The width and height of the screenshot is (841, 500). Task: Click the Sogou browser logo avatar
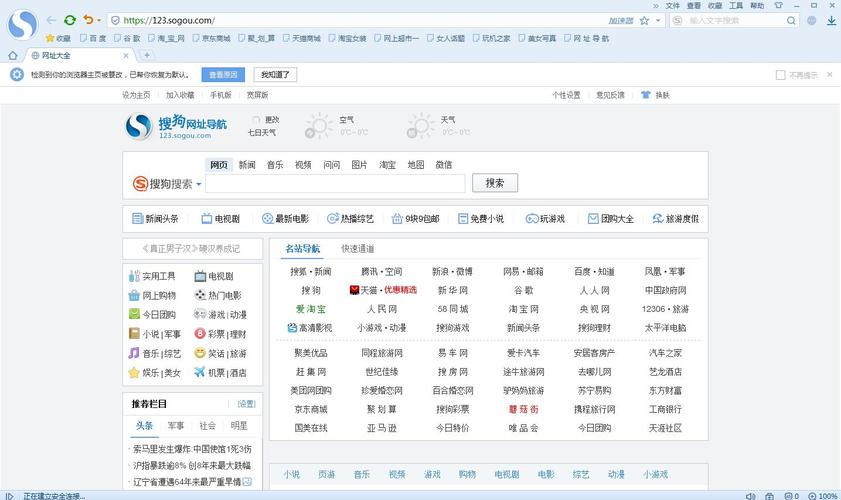coord(22,24)
